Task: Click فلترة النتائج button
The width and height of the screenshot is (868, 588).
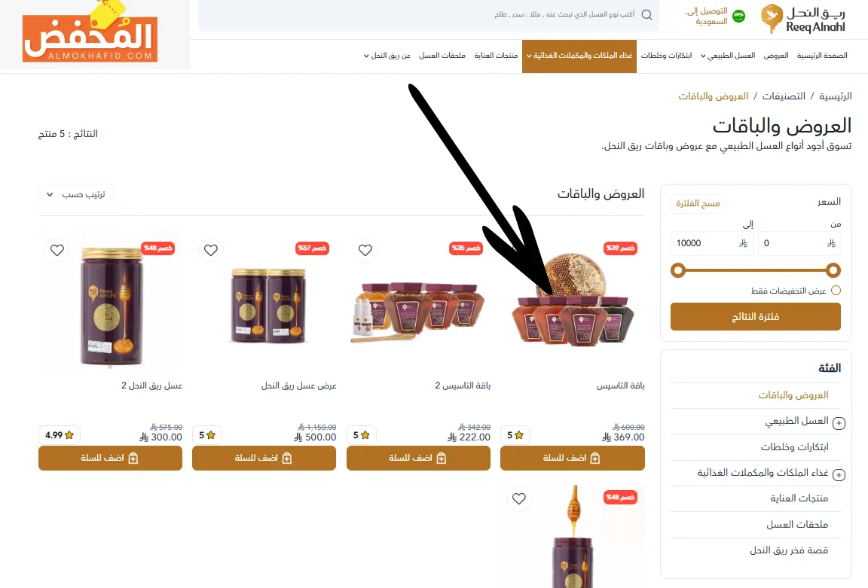Action: [756, 316]
